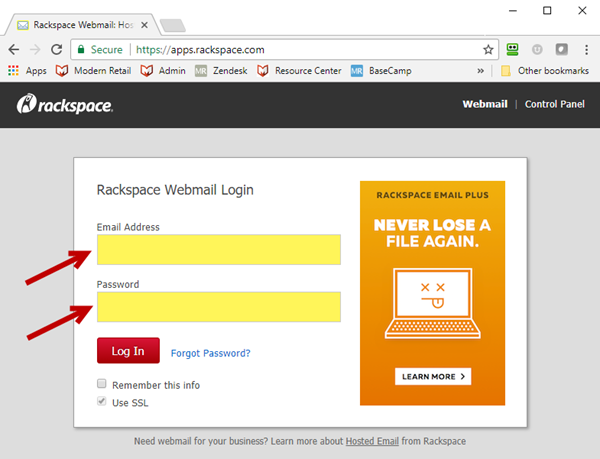The width and height of the screenshot is (600, 459).
Task: Open the Forgot Password? link
Action: tap(210, 353)
